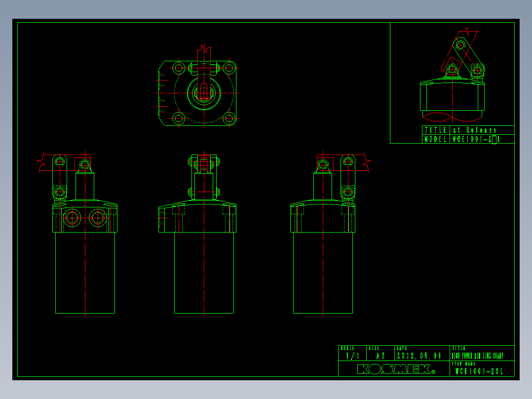The image size is (532, 399).
Task: Click the 'MODEL' label in the inset table
Action: 436,139
